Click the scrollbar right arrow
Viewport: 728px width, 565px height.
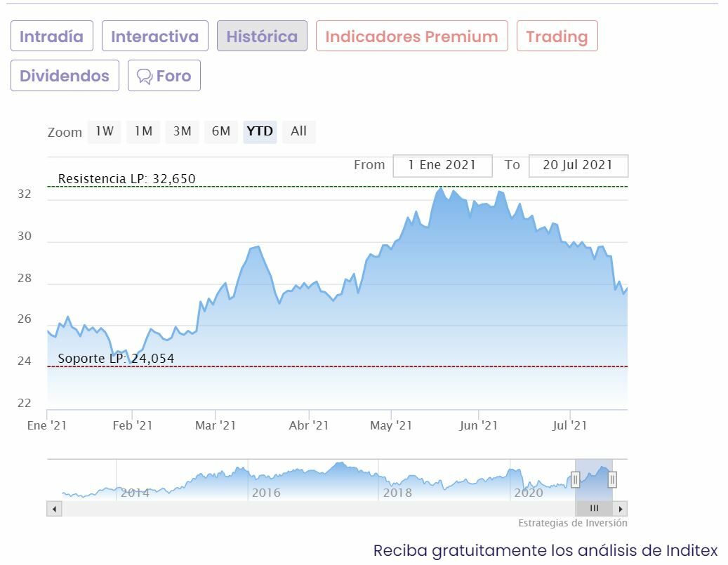pos(621,509)
